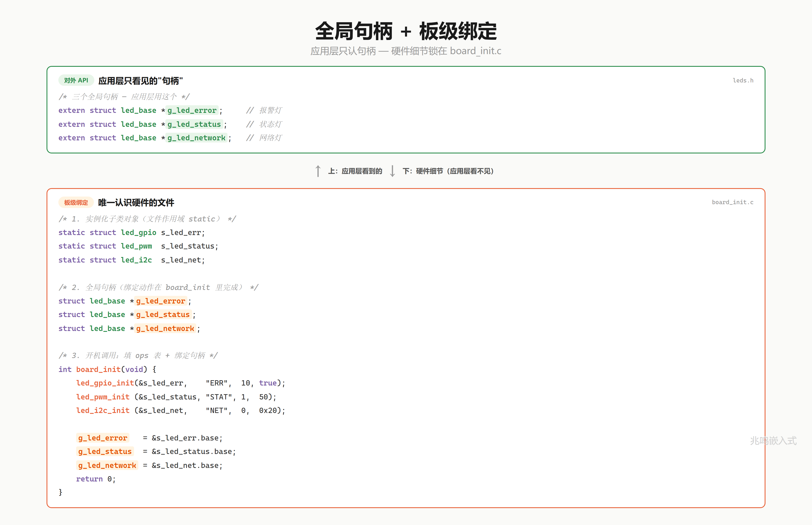Click orange g_led_network in struct definition
Image resolution: width=812 pixels, height=525 pixels.
(x=165, y=329)
